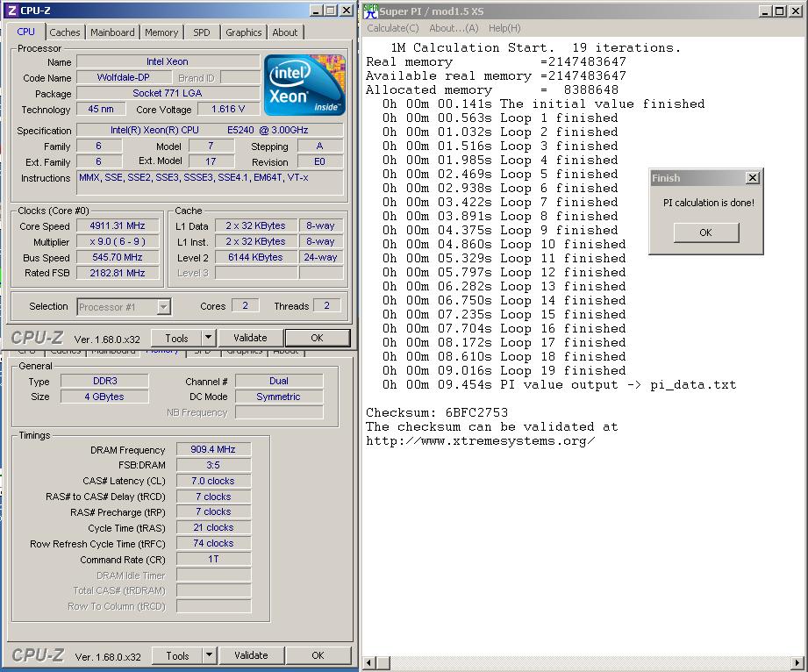Click the memory Size value 4 GBytes
The height and width of the screenshot is (672, 808).
coord(104,397)
